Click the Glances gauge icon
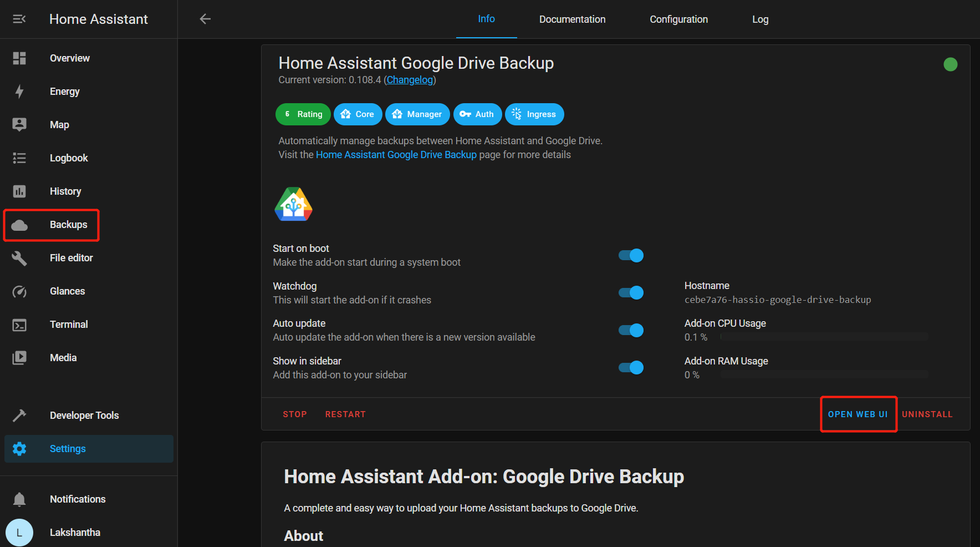 [x=19, y=291]
